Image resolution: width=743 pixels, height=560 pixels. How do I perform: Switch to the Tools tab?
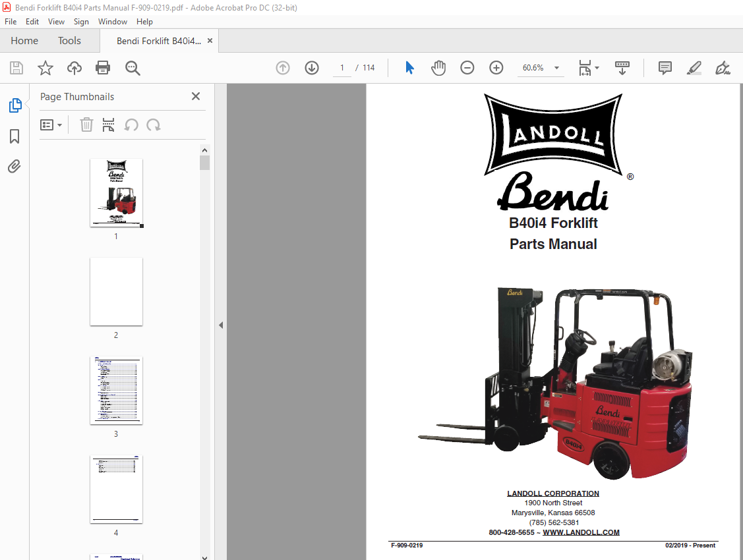coord(70,41)
